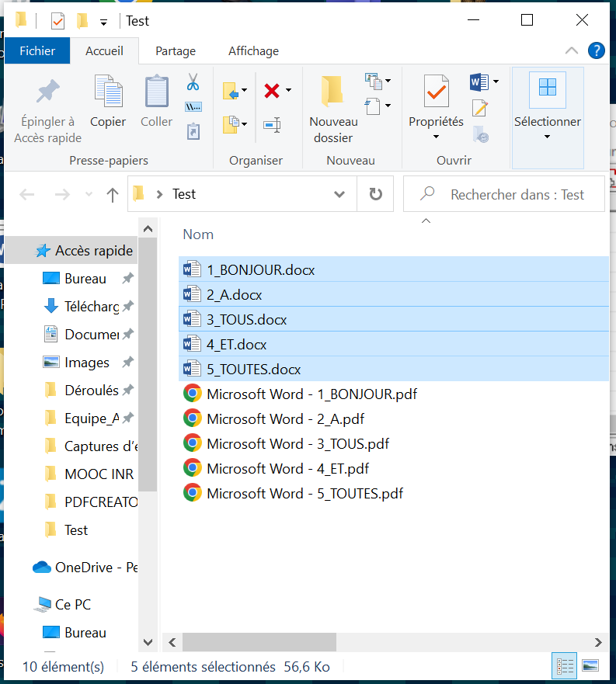Open Images in navigation pane

(x=87, y=362)
